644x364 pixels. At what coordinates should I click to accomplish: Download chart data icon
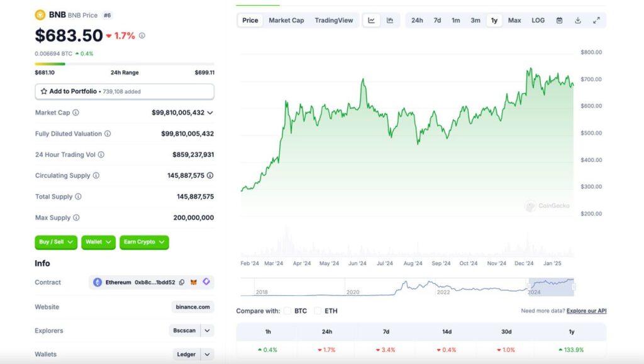pos(578,20)
